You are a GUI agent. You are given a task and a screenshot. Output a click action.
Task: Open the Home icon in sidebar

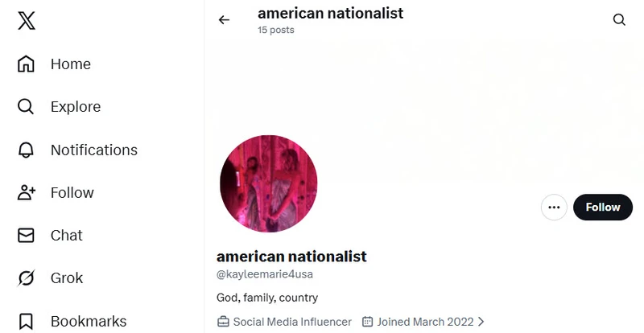point(27,64)
